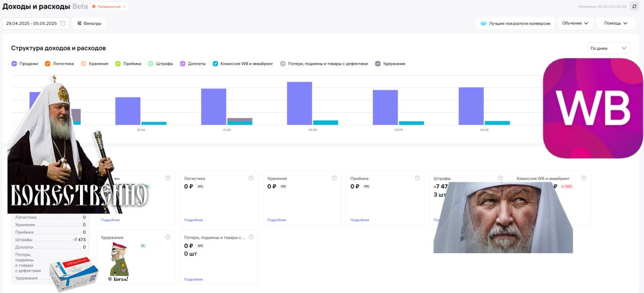The width and height of the screenshot is (644, 293).
Task: Click the purple sales bar for 30.04
Action: click(x=128, y=111)
